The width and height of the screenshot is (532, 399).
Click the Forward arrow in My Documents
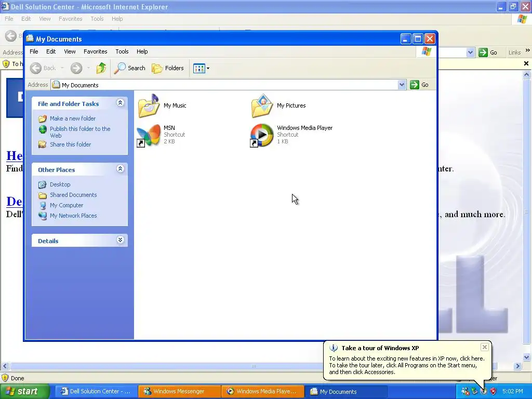(x=76, y=68)
